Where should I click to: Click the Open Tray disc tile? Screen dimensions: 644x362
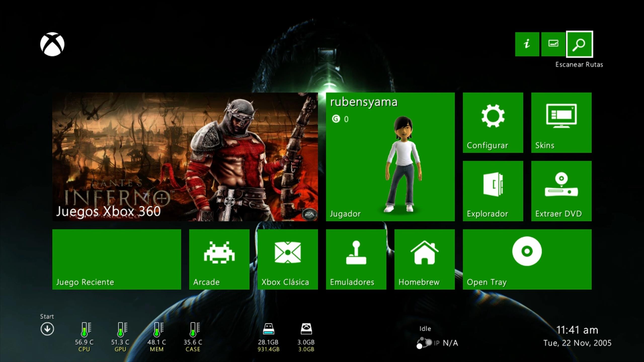click(527, 259)
